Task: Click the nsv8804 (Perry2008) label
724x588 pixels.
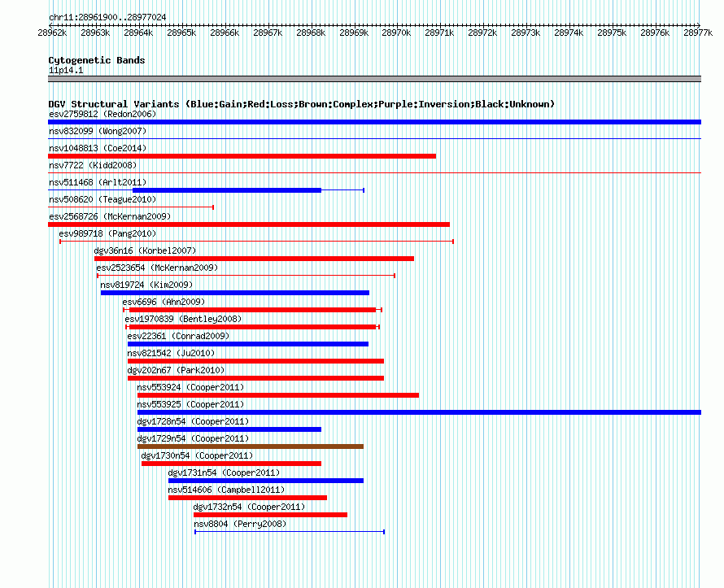Action: click(x=240, y=524)
